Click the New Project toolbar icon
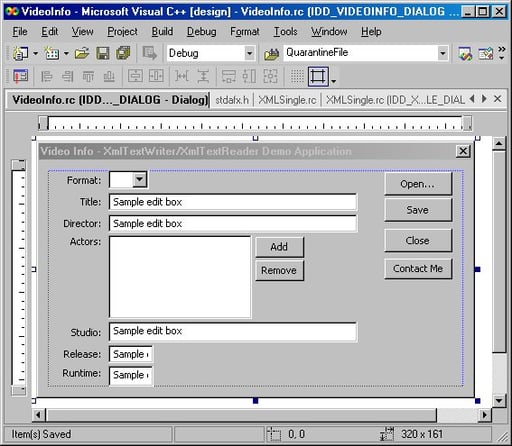Screen dimensions: 512x446 [x=20, y=53]
